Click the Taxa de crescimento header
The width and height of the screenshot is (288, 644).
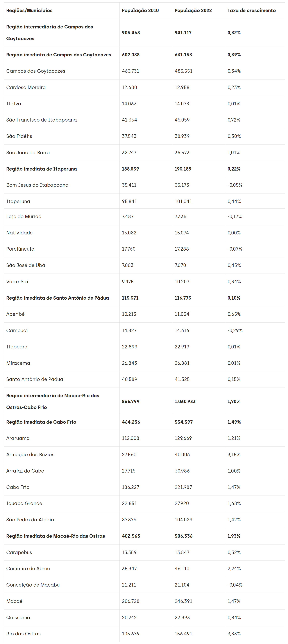pos(251,10)
